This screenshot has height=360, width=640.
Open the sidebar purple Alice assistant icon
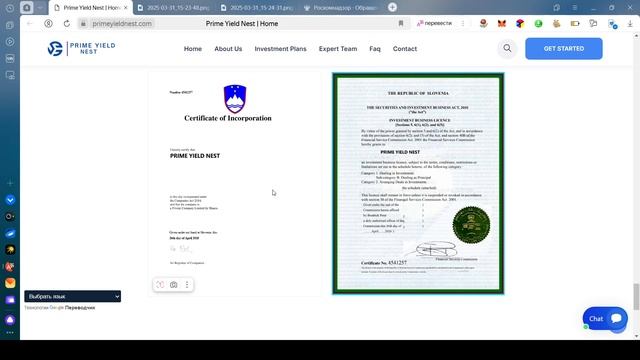(10, 320)
